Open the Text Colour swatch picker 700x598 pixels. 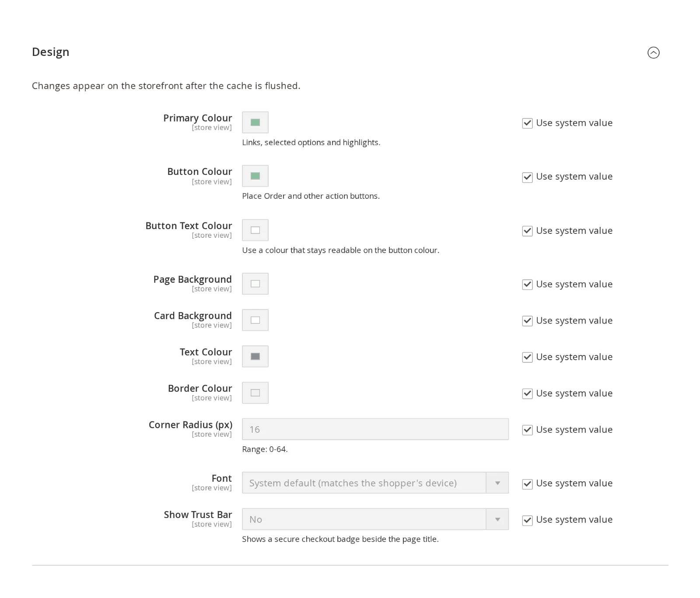click(255, 357)
